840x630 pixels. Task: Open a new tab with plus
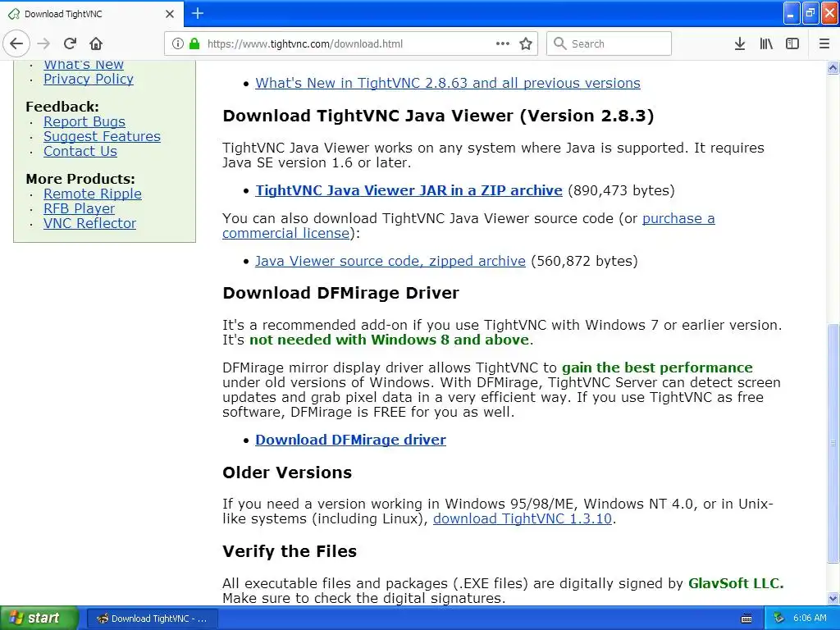point(198,13)
